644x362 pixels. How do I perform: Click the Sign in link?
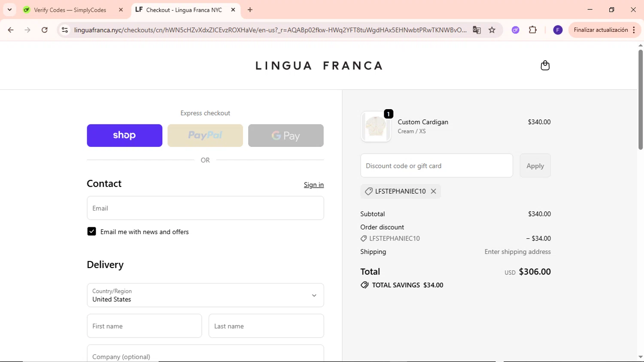click(314, 185)
